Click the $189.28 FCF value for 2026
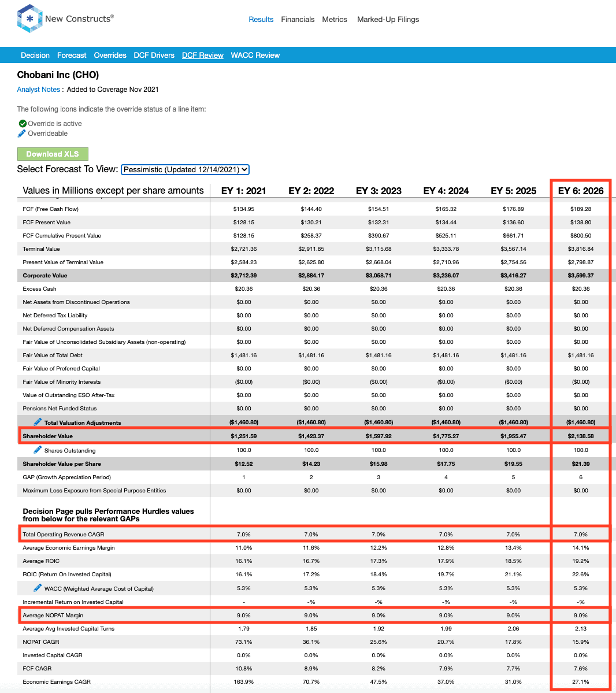Viewport: 616px width, 693px height. pos(581,209)
